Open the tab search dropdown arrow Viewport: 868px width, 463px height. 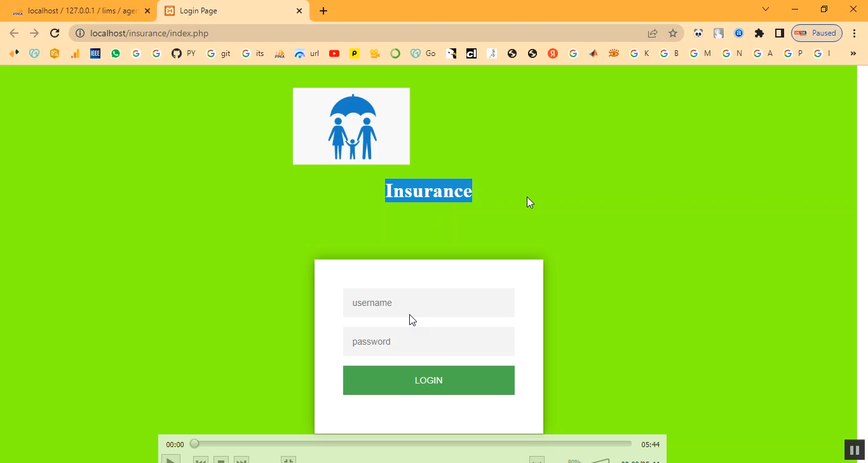[766, 10]
